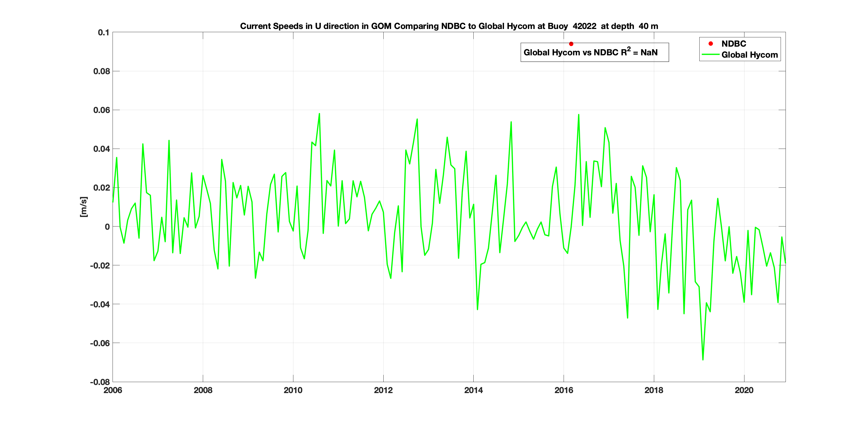
Task: Click the 2016 x-axis tick label
Action: (564, 390)
